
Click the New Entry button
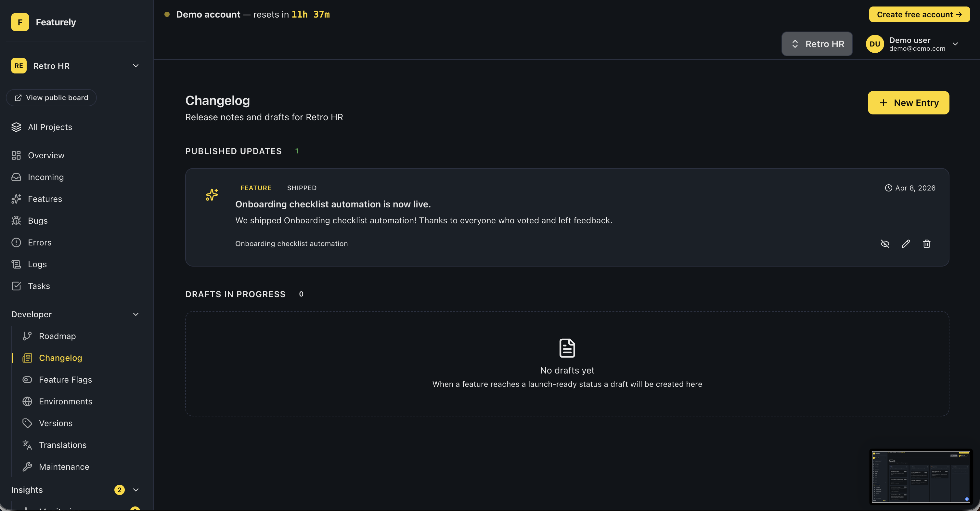pyautogui.click(x=908, y=103)
